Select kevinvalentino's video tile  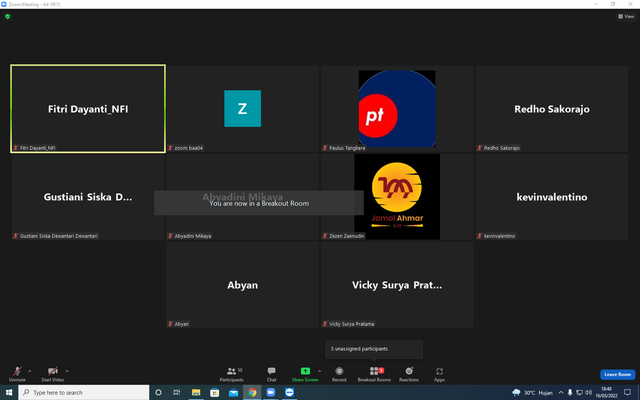coord(551,197)
